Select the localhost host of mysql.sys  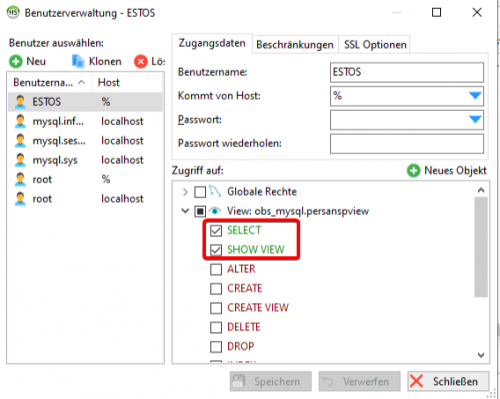point(122,160)
